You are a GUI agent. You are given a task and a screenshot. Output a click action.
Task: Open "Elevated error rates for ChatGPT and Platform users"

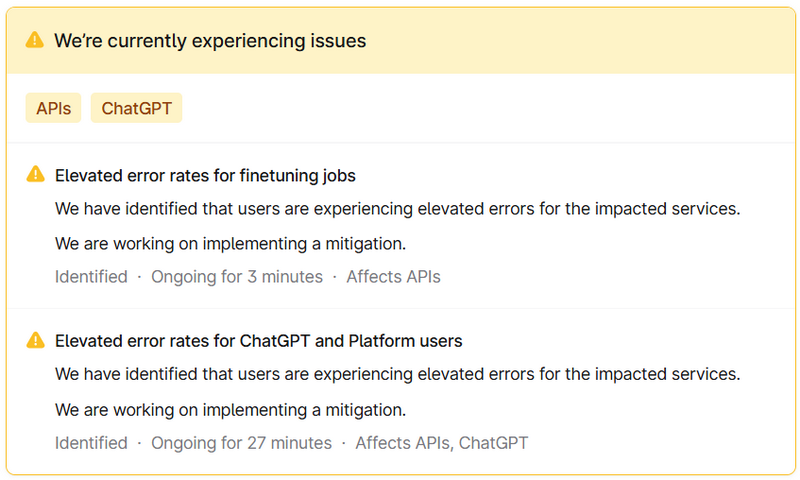(258, 341)
